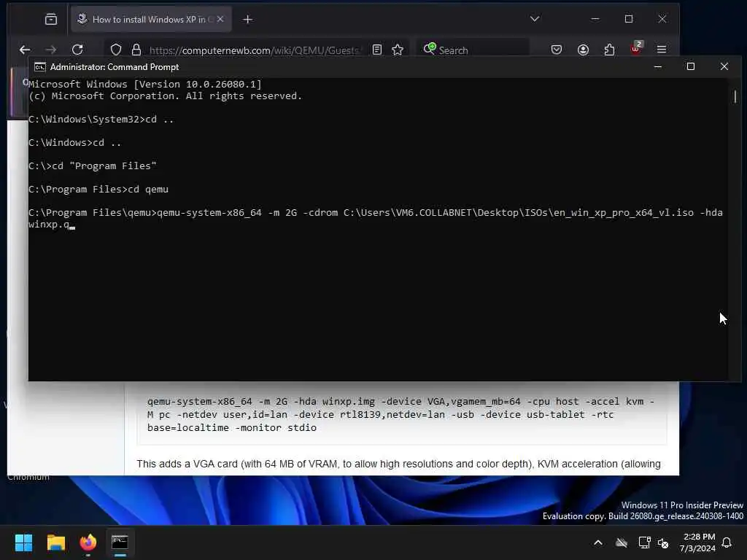Screen dimensions: 747x560
Task: Click the 'Microsoft Windows [Version 10.0.26080.1]' line
Action: click(145, 85)
